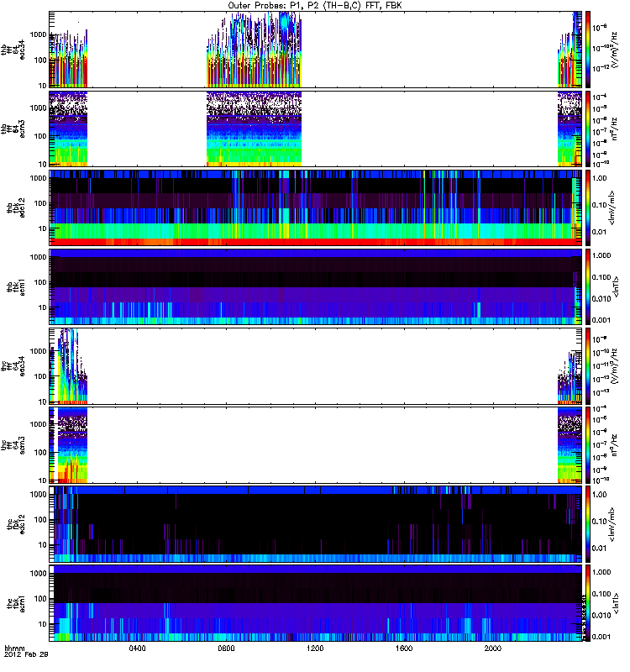
Task: Select the thc fff 64 scm3 y-axis label
Action: click(13, 445)
